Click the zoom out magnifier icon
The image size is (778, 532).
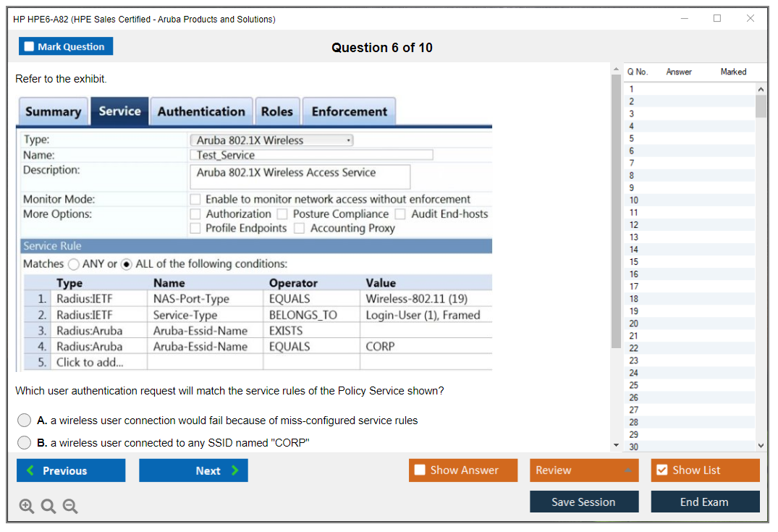[x=70, y=507]
